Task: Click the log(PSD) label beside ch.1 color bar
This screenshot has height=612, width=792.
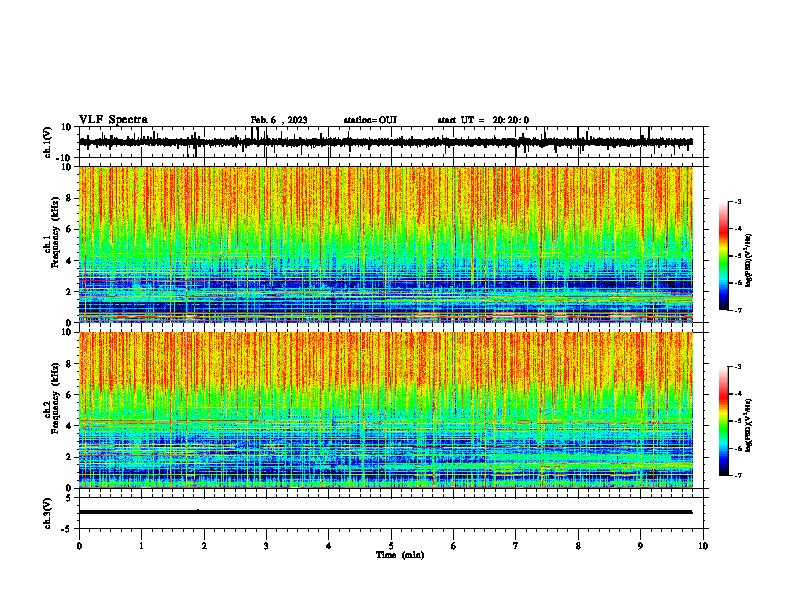Action: click(x=748, y=260)
